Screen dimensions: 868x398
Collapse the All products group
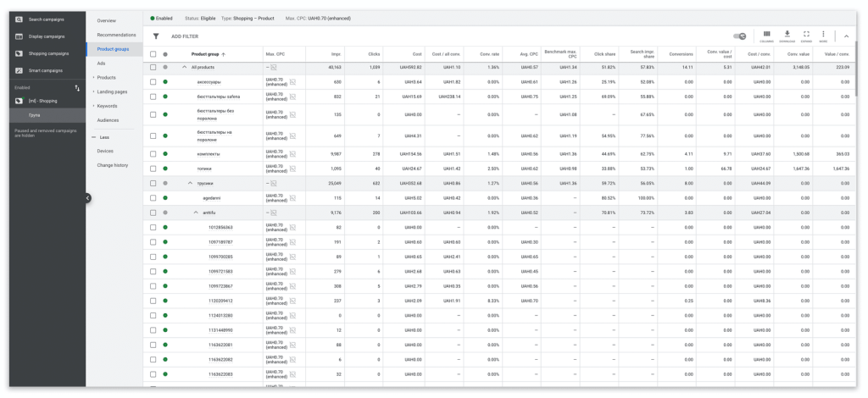[x=185, y=66]
